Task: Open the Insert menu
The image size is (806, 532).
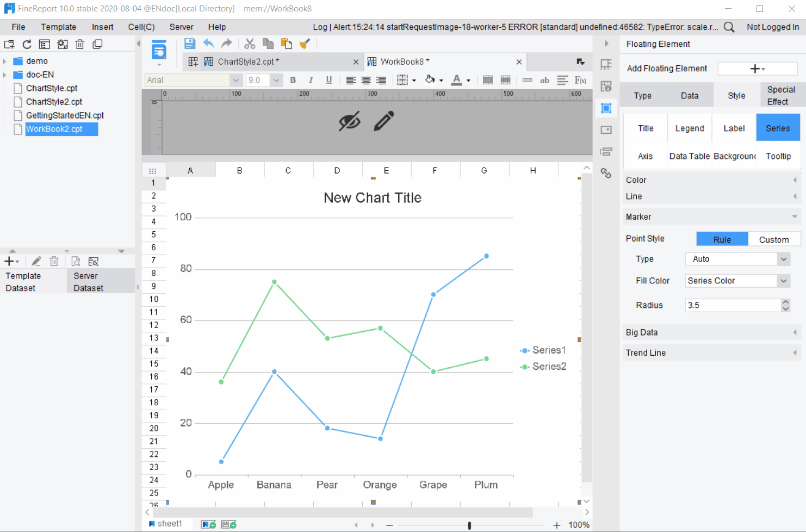Action: 102,27
